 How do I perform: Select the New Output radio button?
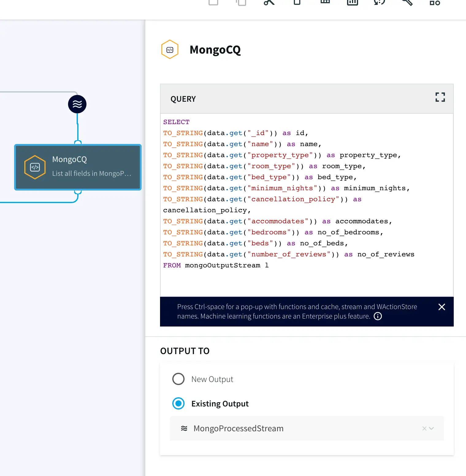coord(178,379)
